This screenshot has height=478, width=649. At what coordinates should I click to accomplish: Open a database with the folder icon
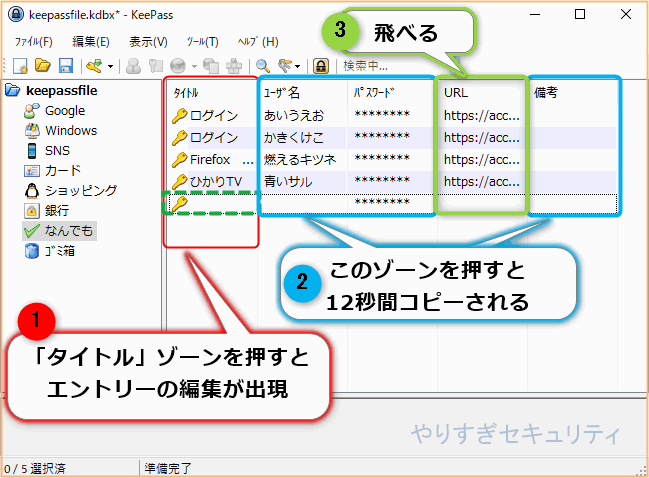pos(43,65)
